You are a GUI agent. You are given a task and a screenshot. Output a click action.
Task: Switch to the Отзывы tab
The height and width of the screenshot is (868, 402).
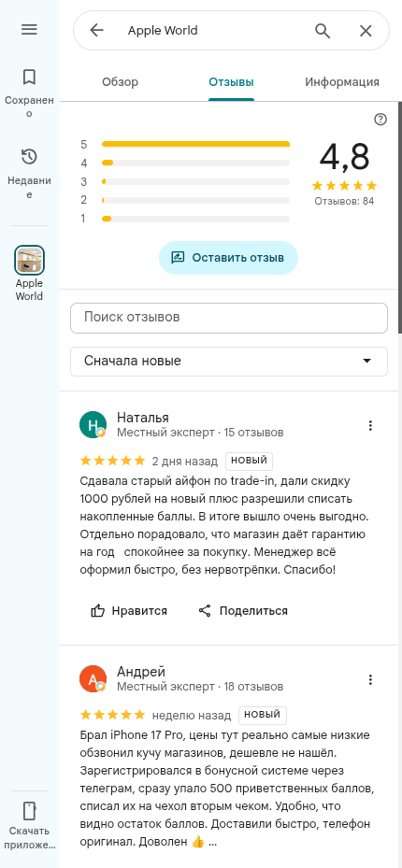[x=231, y=82]
